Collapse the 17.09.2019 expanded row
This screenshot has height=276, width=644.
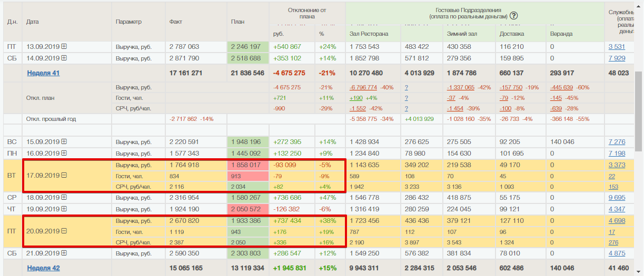tap(64, 176)
